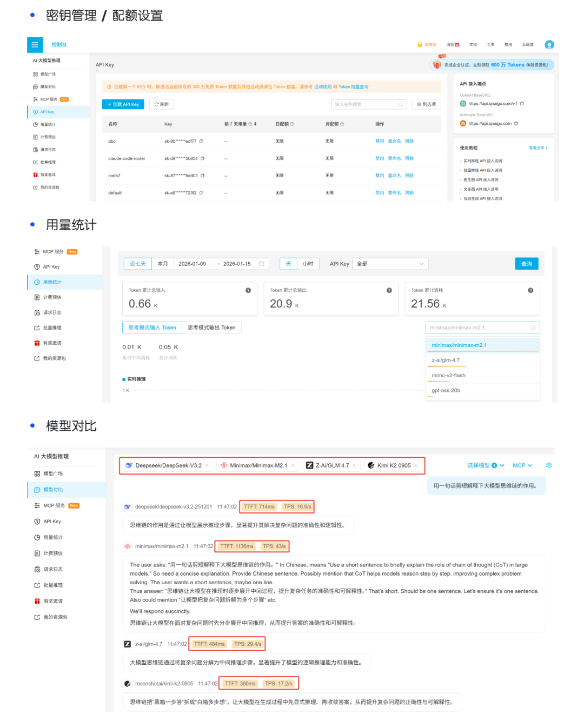Remove Deepseek/DeepSeek-V3.2 from comparison
Screen dimensions: 584x728
207,465
